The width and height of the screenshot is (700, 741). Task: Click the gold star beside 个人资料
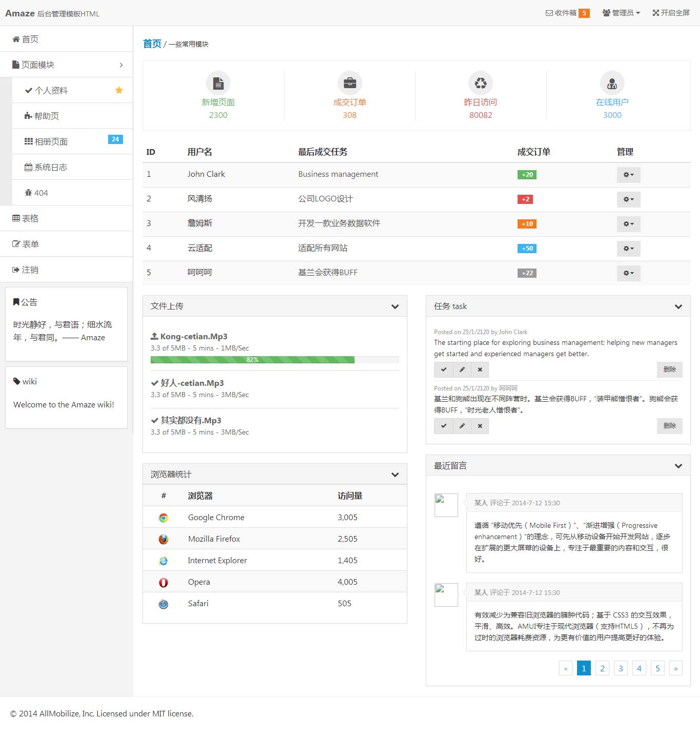click(119, 90)
